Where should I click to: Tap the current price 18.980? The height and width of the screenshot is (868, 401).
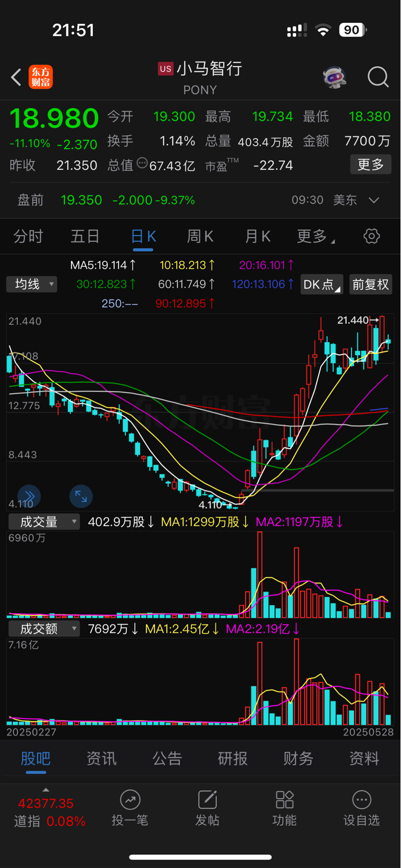click(54, 118)
